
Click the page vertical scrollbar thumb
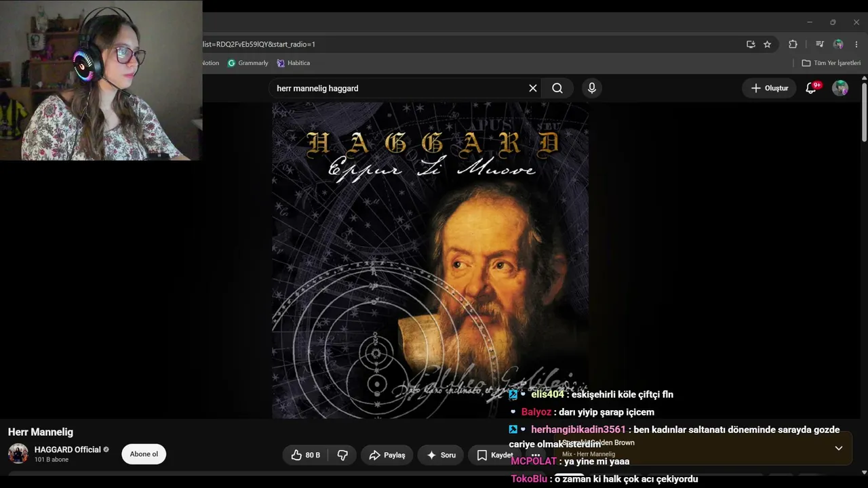[x=864, y=112]
